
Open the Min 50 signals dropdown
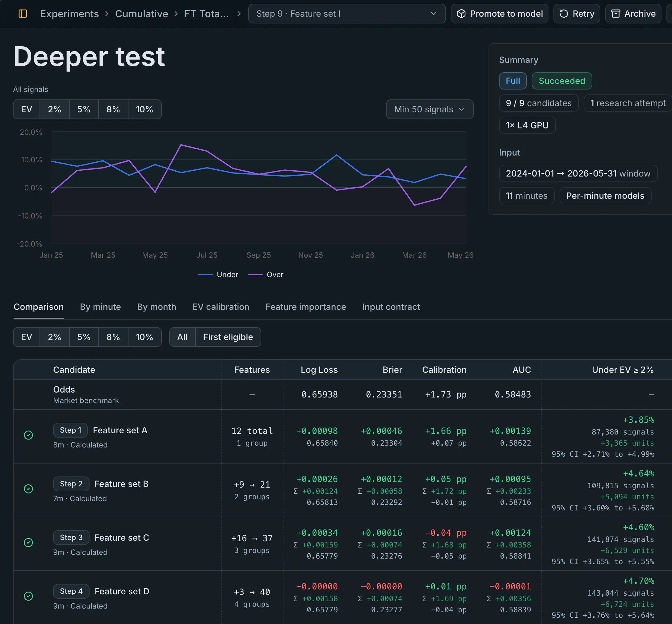pyautogui.click(x=429, y=109)
